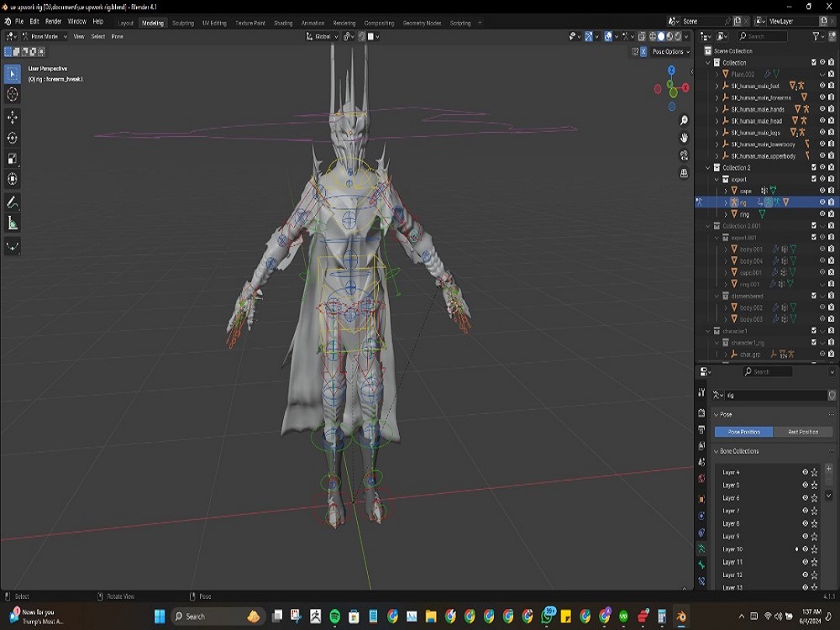Click the Rest Position button
Screen dimensions: 840x630
tap(803, 432)
